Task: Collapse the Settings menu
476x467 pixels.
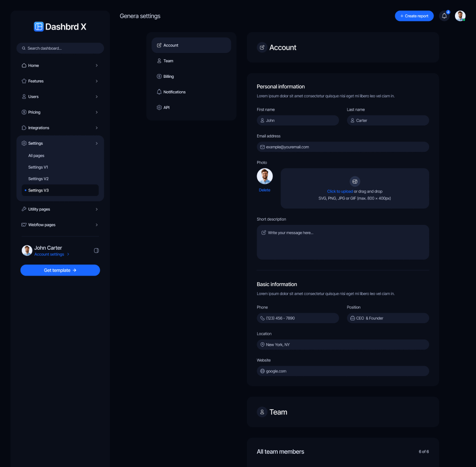Action: (x=97, y=143)
